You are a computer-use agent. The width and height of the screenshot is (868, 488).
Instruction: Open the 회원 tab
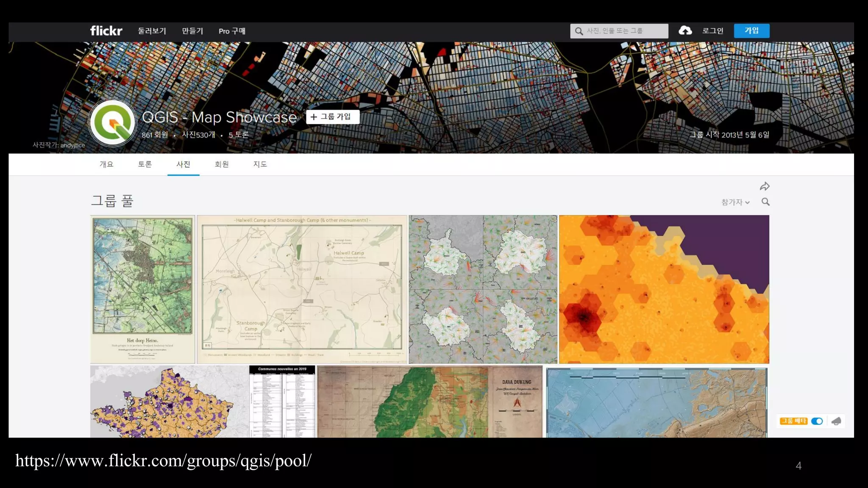[x=222, y=164]
